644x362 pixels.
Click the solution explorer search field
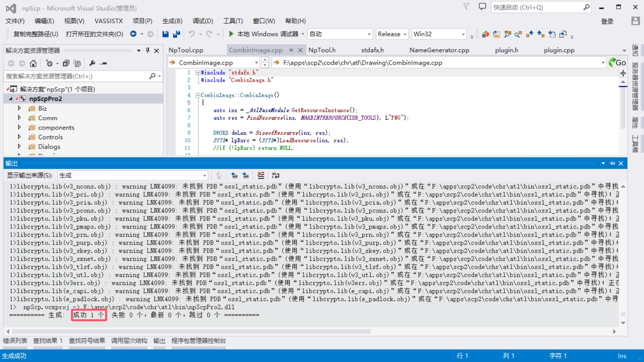(76, 76)
